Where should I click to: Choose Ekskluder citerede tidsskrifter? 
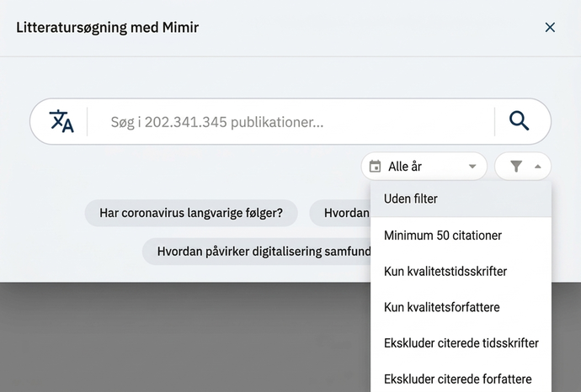pyautogui.click(x=461, y=343)
